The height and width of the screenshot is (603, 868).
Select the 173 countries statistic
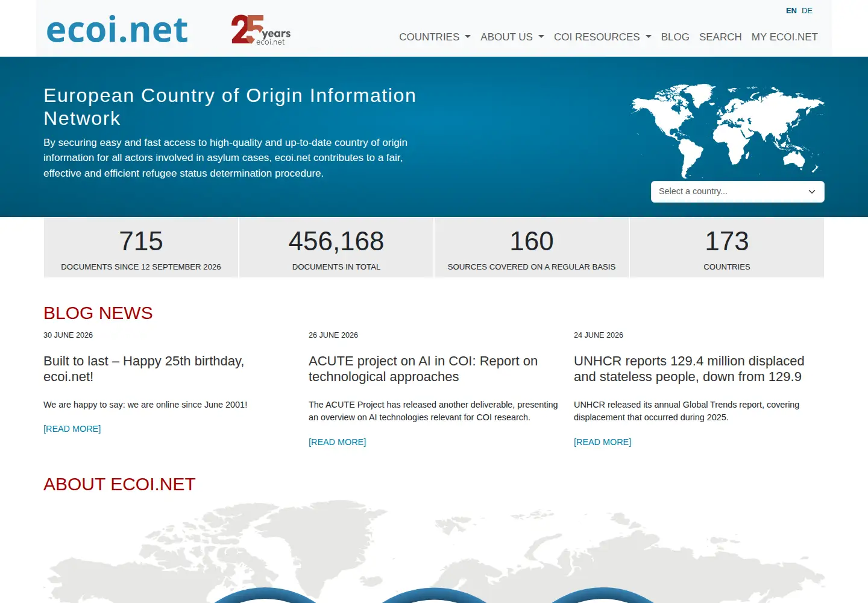pyautogui.click(x=727, y=248)
